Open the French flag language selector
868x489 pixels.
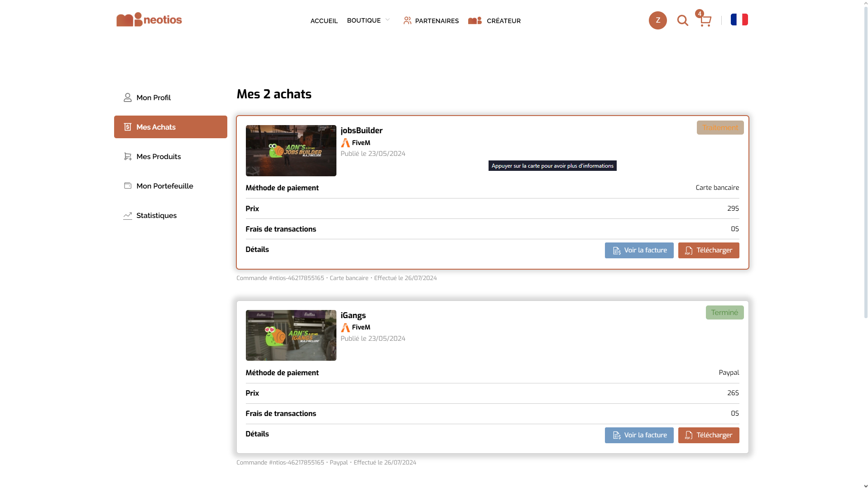click(739, 19)
